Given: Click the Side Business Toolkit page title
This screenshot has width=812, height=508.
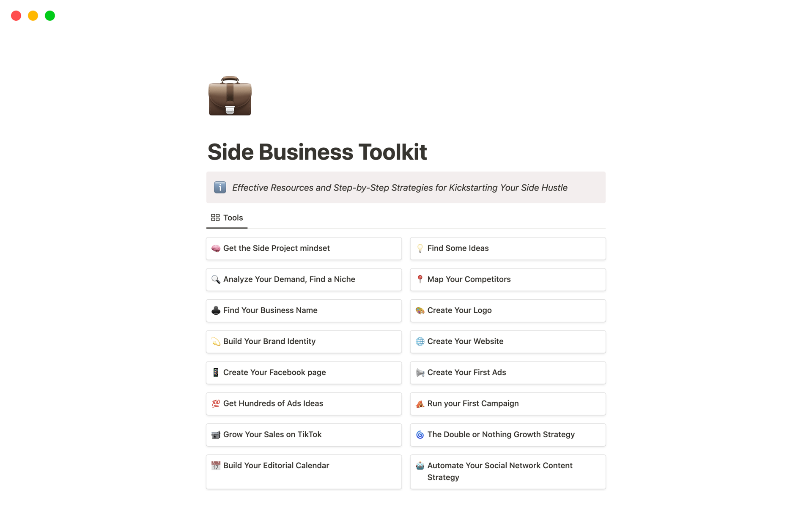Looking at the screenshot, I should (317, 152).
